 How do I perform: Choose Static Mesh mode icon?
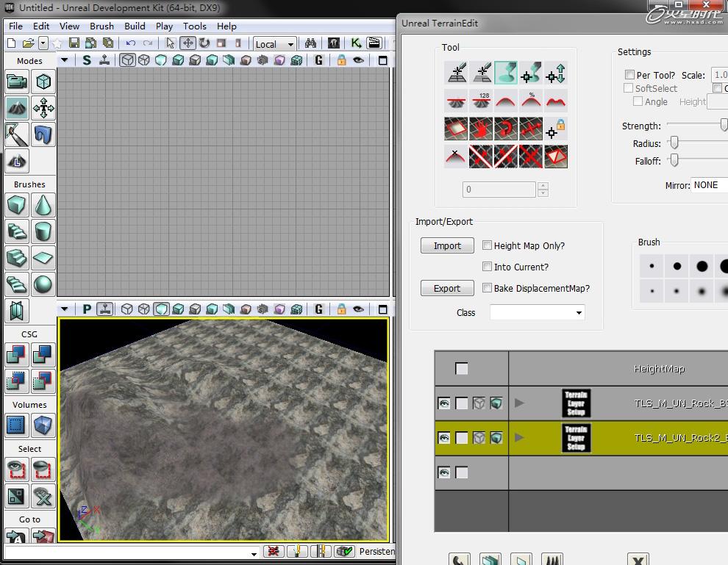43,135
